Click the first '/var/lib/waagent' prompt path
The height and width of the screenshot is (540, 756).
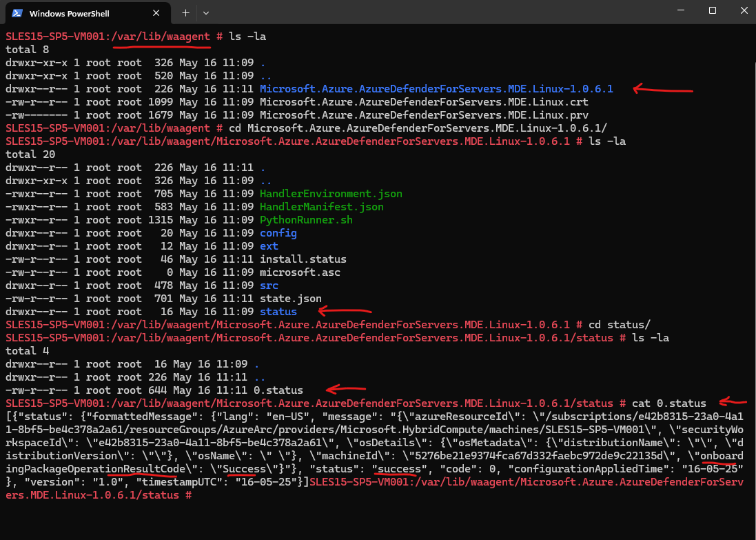click(x=161, y=36)
